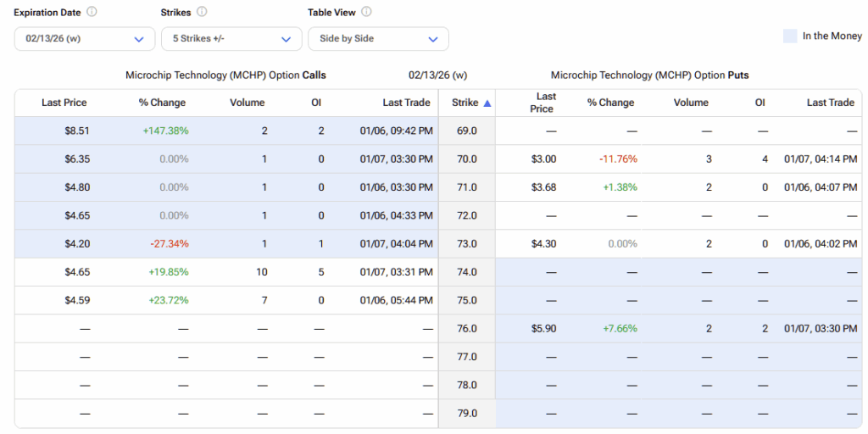Screen dimensions: 868x434
Task: Expand the 5 Strikes +/- dropdown
Action: [231, 39]
